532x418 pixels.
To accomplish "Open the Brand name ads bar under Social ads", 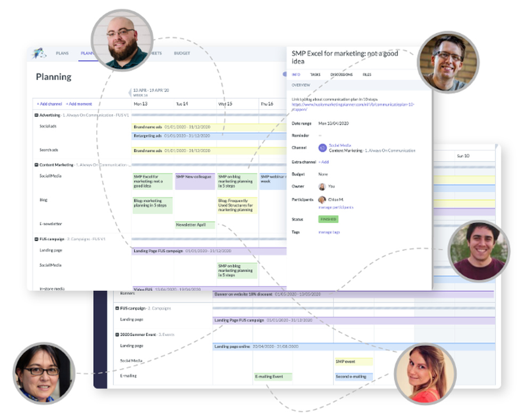I will coord(209,127).
